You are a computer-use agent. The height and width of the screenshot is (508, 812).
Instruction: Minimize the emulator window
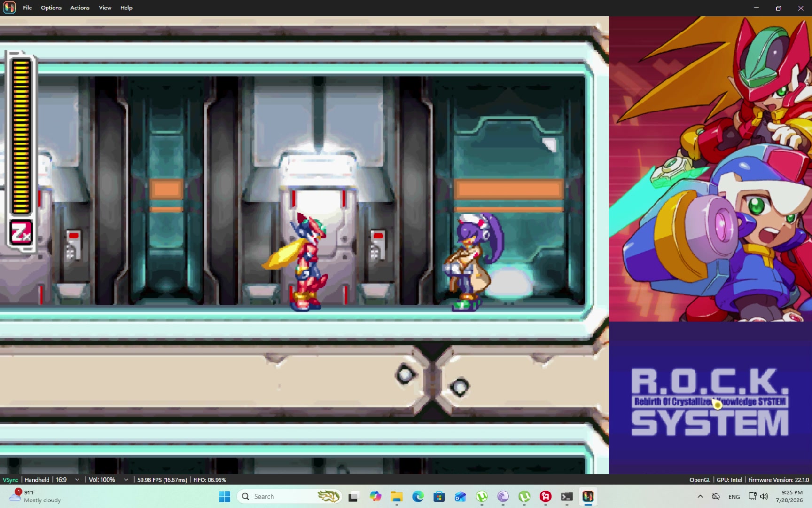pyautogui.click(x=757, y=8)
